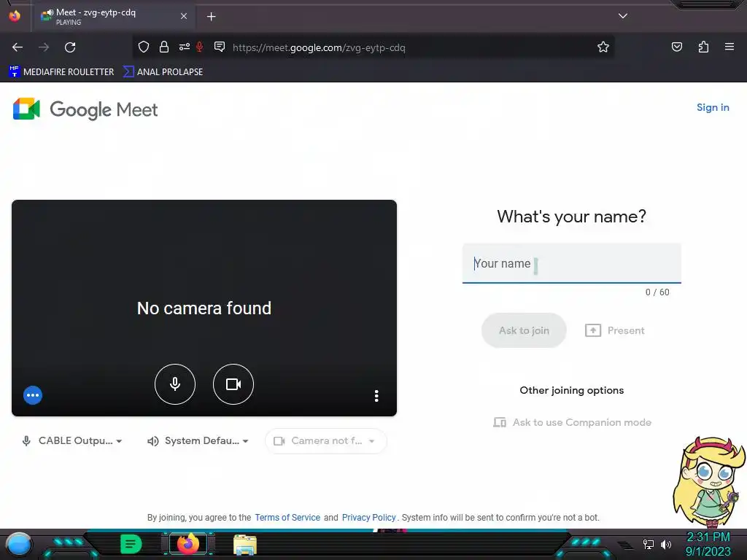Click the network icon in system tray
Viewport: 747px width, 560px height.
point(648,544)
